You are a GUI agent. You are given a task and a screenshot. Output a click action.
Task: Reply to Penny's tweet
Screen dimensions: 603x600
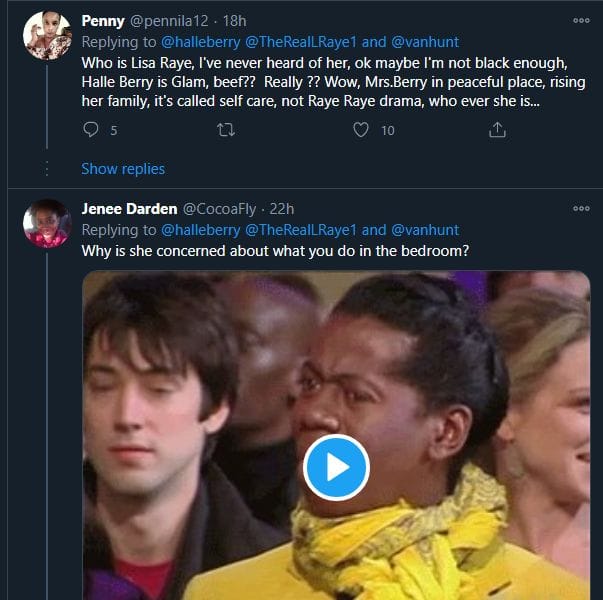[x=92, y=129]
